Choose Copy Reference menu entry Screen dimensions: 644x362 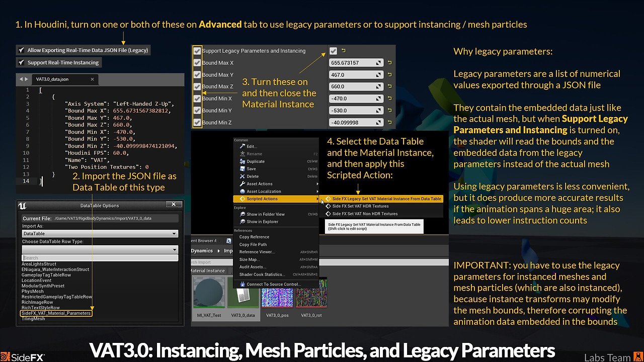(x=276, y=237)
